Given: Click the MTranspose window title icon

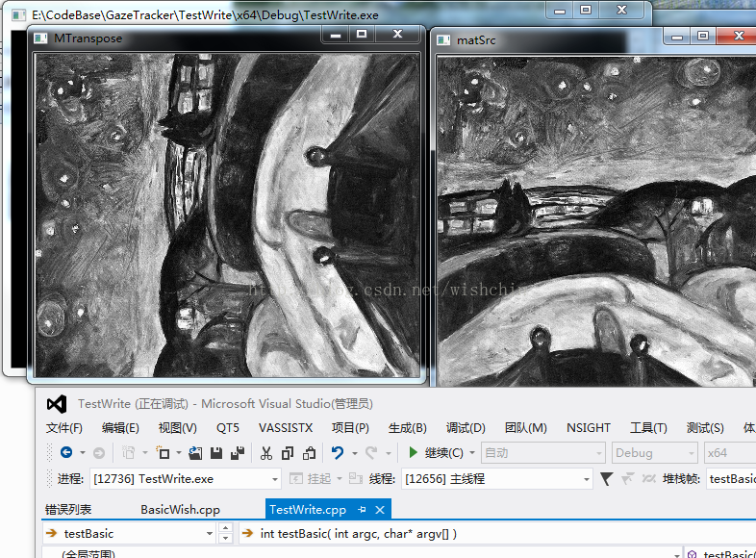Looking at the screenshot, I should click(40, 38).
